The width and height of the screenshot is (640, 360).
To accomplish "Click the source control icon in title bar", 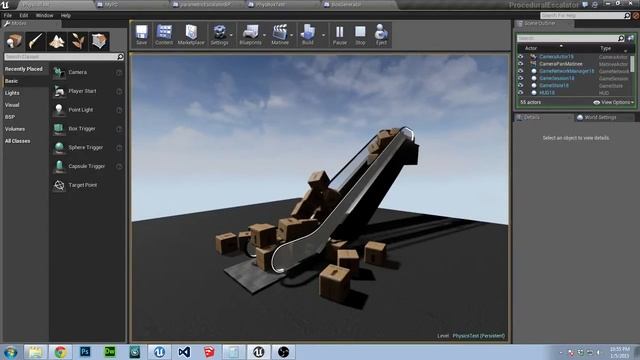I will point(595,5).
